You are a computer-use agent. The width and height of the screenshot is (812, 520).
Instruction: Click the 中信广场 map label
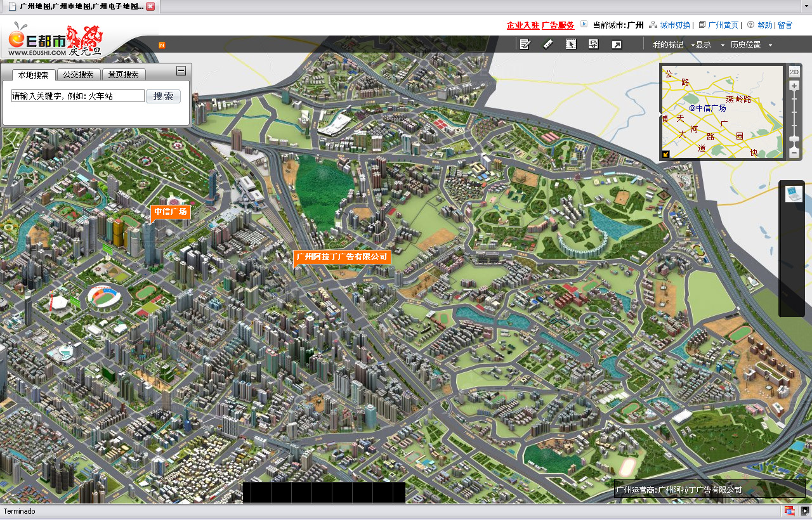[x=171, y=212]
